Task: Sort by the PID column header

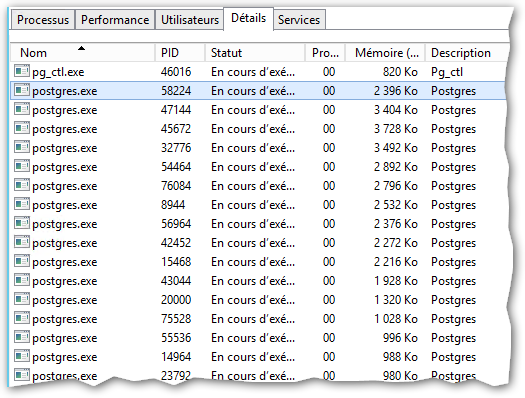Action: click(180, 53)
